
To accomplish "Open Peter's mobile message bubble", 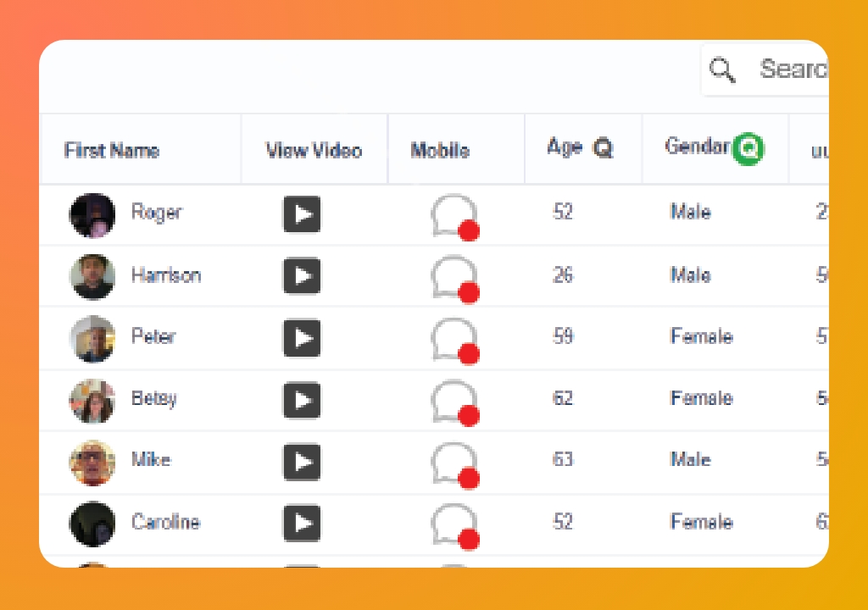I will pos(455,339).
